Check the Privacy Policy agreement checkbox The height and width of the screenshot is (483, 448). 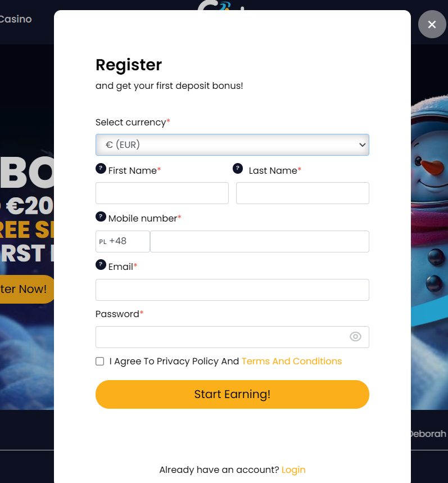tap(99, 362)
